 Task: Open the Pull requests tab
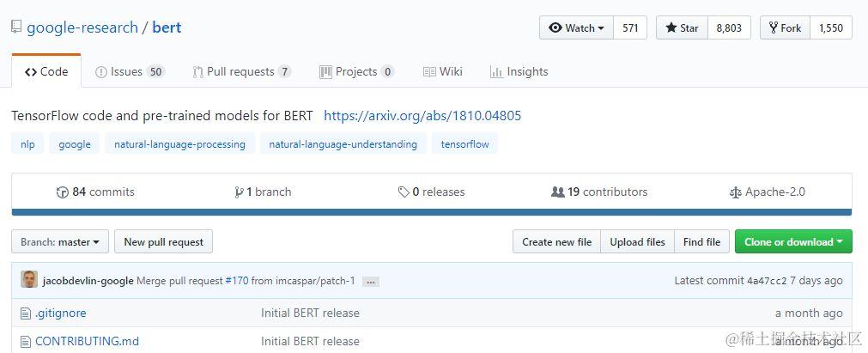(242, 71)
